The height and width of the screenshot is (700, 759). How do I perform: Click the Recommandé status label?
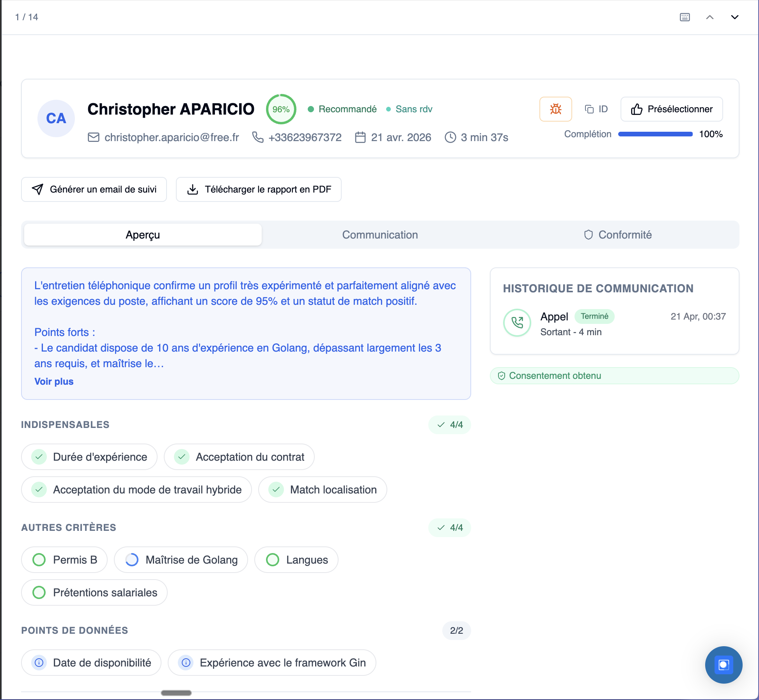(348, 109)
